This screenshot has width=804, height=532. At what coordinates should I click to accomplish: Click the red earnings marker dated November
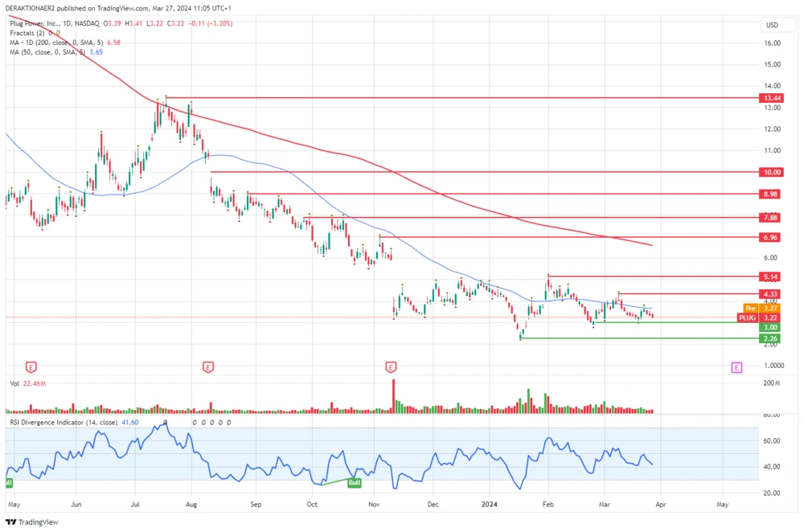coord(391,367)
